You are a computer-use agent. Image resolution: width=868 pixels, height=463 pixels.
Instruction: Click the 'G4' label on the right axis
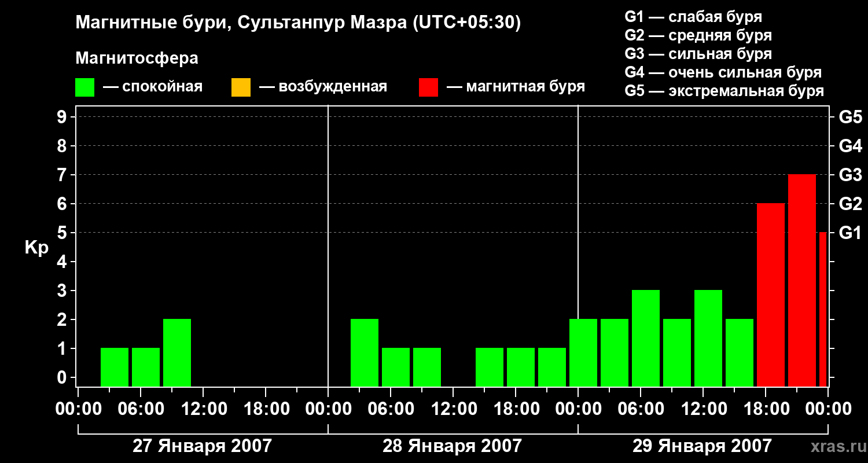tap(850, 146)
